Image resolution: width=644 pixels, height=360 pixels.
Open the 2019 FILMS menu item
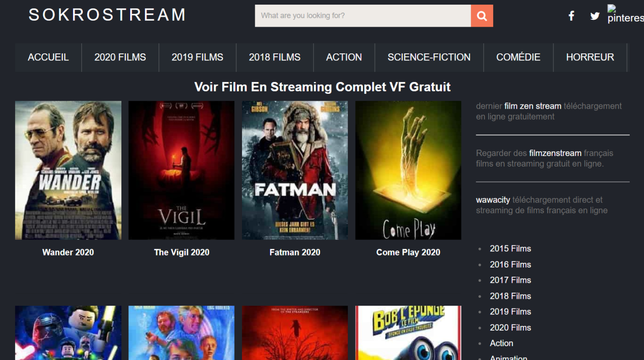tap(197, 57)
